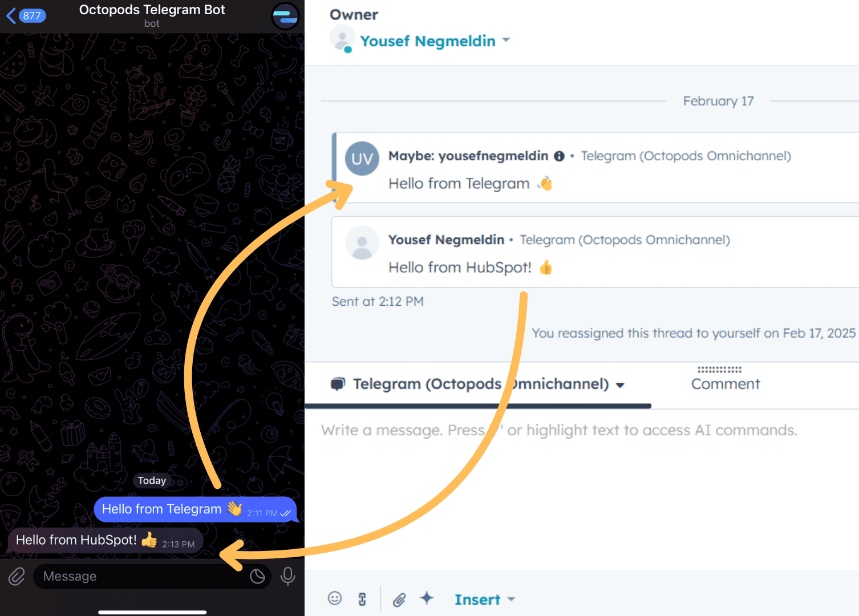
Task: Expand the Owner dropdown for Yousef Negmeldin
Action: click(507, 40)
